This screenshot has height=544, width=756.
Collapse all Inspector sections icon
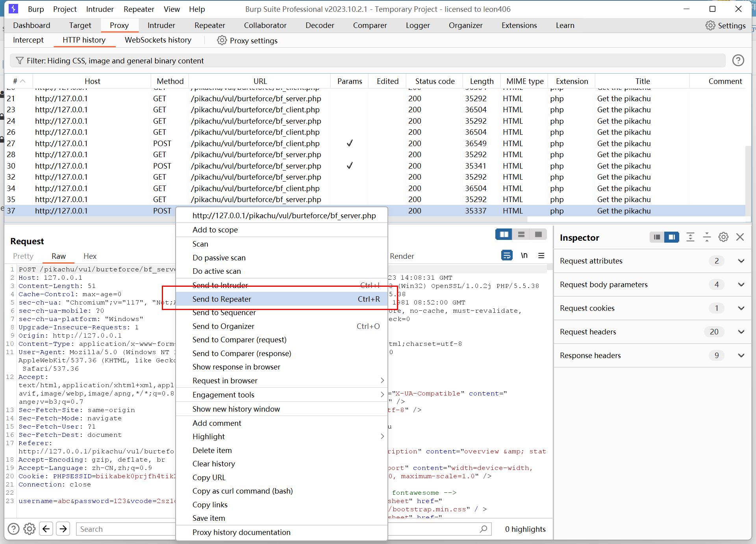pos(707,237)
